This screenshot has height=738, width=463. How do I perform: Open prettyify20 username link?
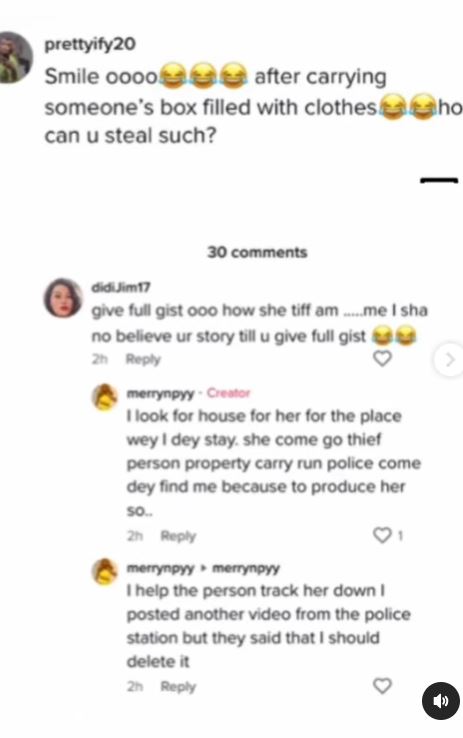pyautogui.click(x=90, y=45)
